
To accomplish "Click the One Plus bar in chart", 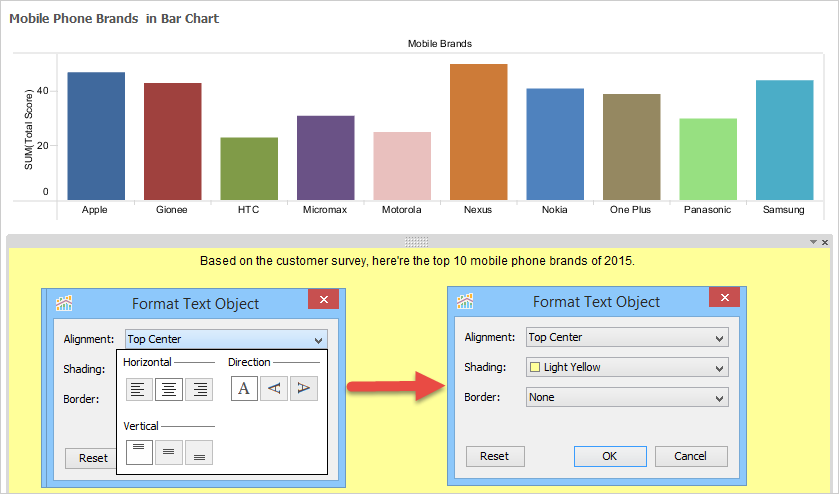I will (632, 147).
